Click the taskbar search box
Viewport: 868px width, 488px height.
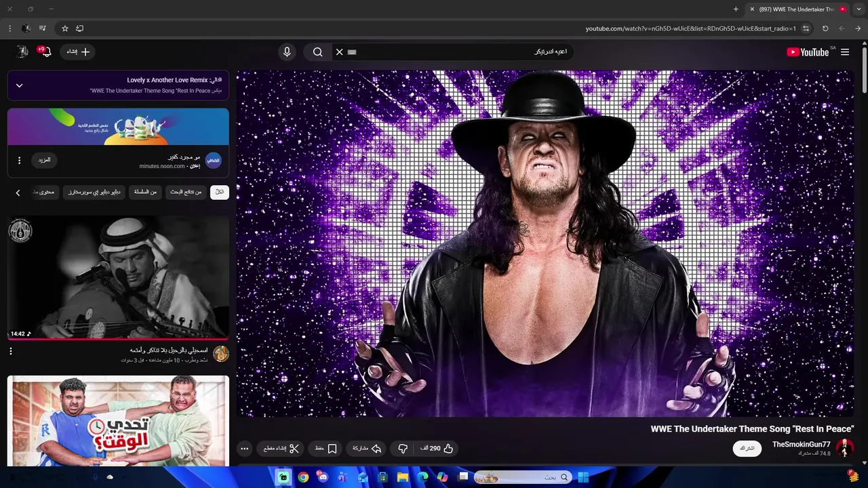coord(522,477)
